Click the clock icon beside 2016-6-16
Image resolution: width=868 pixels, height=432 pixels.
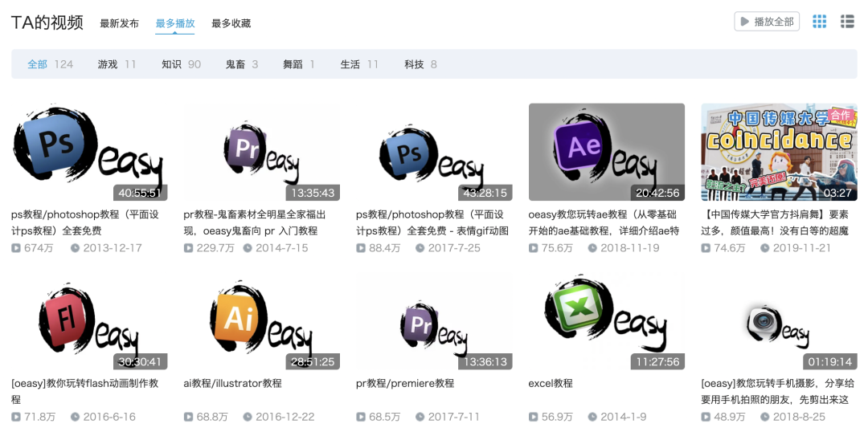pyautogui.click(x=76, y=417)
